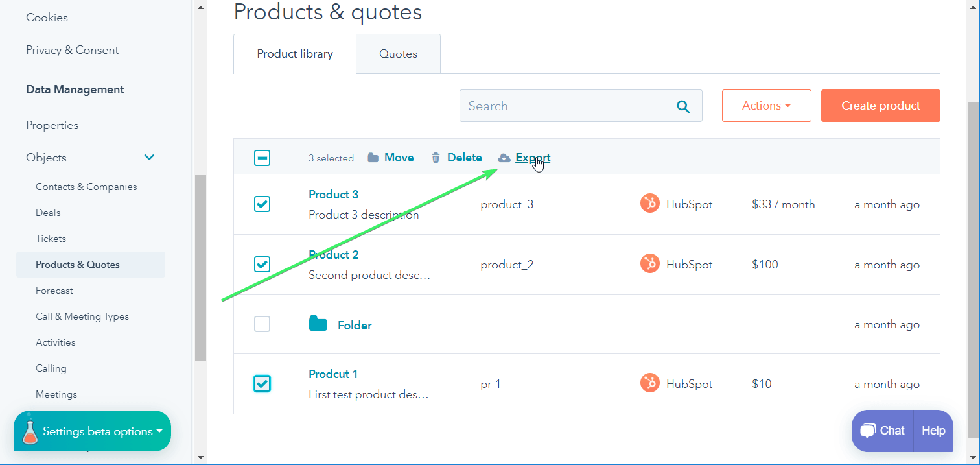
Task: Open Chat using the speech bubble icon
Action: point(868,430)
